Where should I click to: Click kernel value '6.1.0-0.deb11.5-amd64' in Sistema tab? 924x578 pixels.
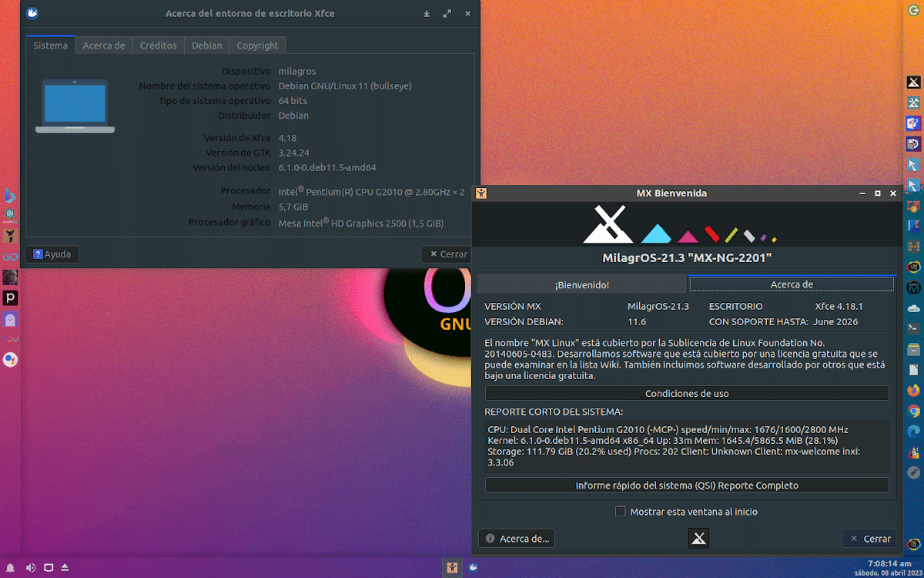(x=327, y=167)
